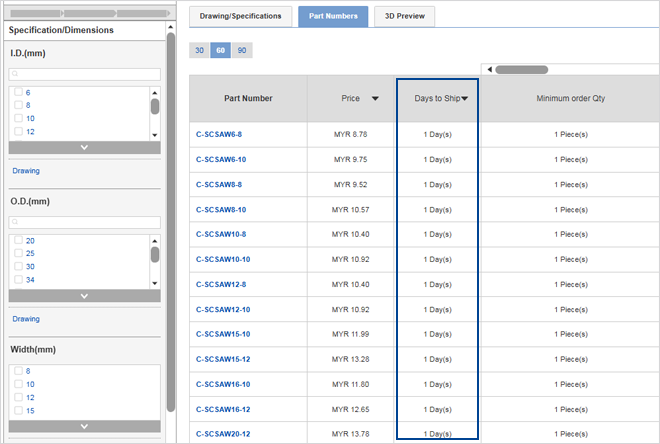The width and height of the screenshot is (660, 444).
Task: Click the O.D.(mm) search field
Action: pyautogui.click(x=88, y=222)
